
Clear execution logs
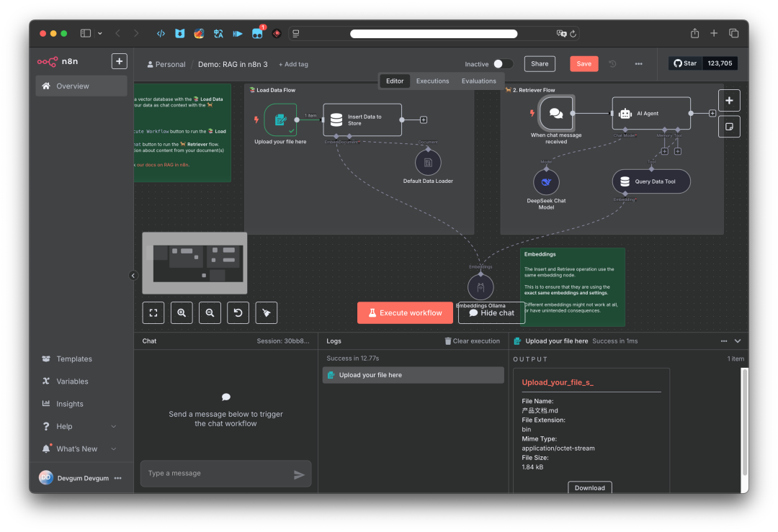click(472, 341)
